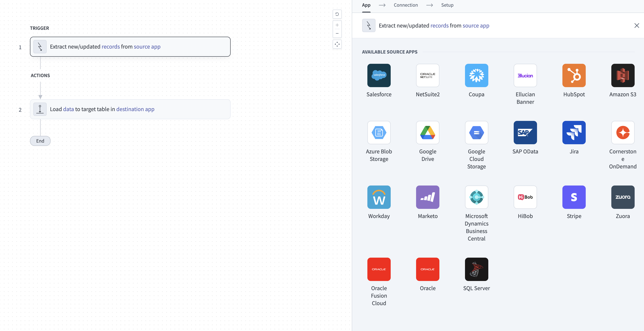644x331 pixels.
Task: Select the SAP OData app
Action: (x=525, y=132)
